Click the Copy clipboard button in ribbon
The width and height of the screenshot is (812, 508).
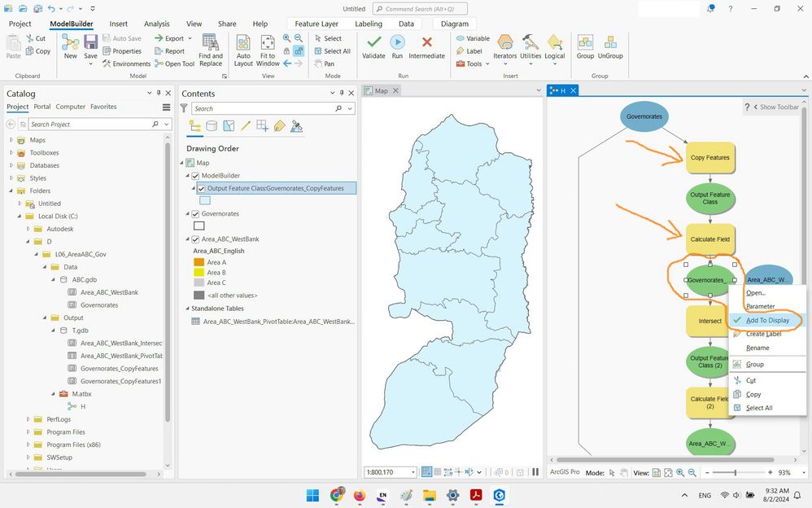point(38,50)
